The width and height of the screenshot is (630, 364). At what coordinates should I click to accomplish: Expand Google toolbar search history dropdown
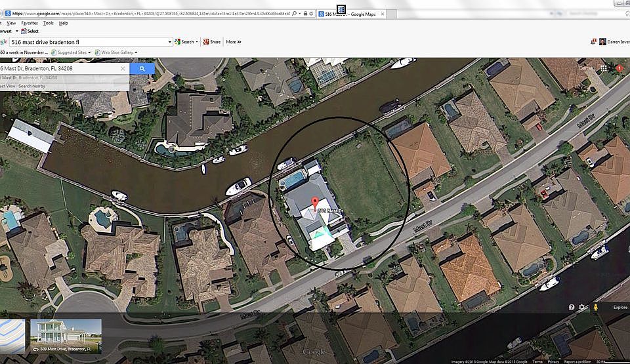170,42
